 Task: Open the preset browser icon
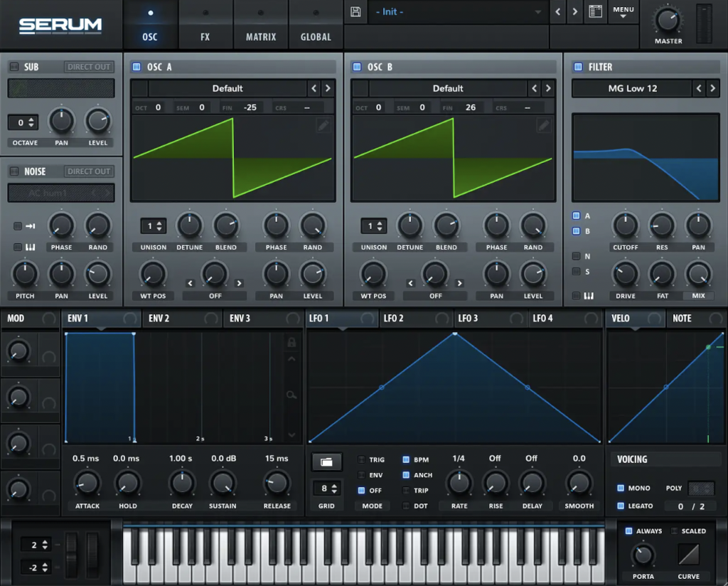click(594, 12)
